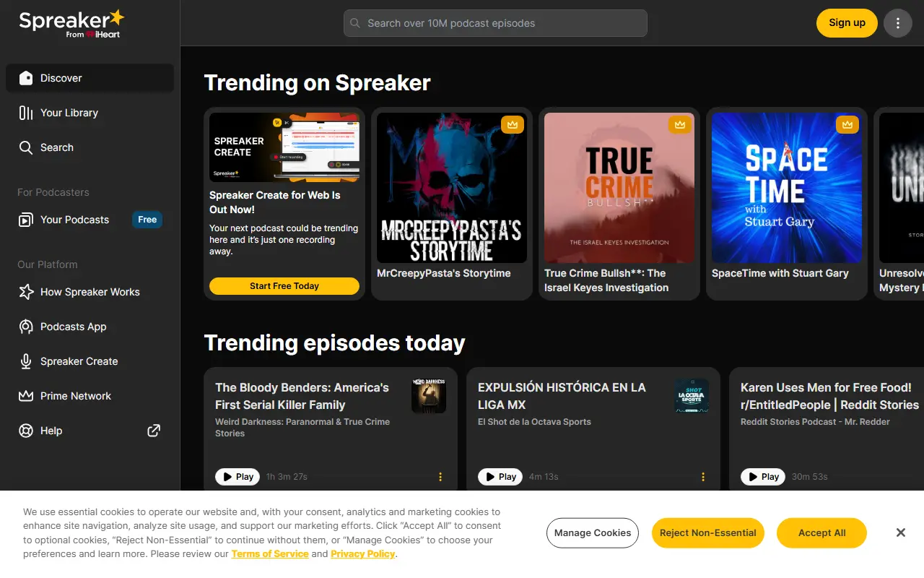
Task: Click the crown badge on SpaceTime cover
Action: (x=847, y=124)
